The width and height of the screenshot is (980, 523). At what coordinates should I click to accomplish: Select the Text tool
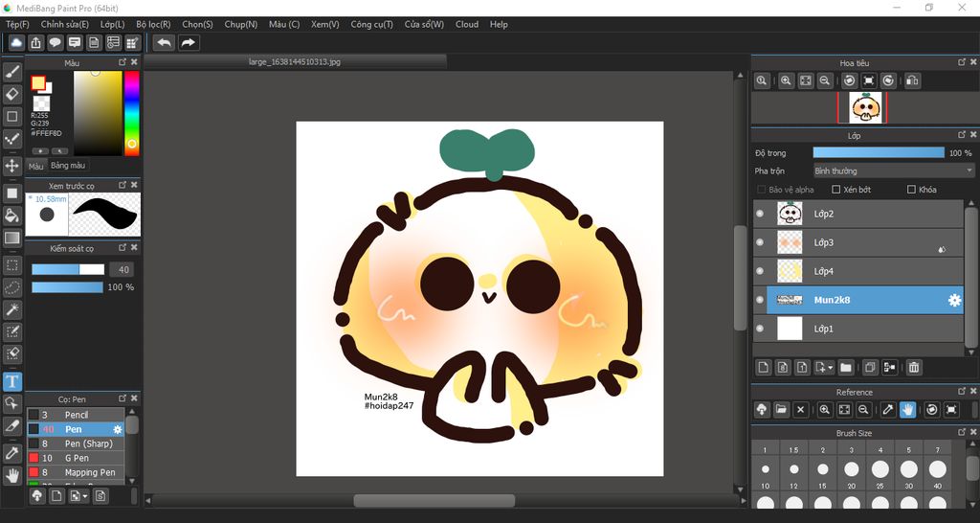(12, 381)
